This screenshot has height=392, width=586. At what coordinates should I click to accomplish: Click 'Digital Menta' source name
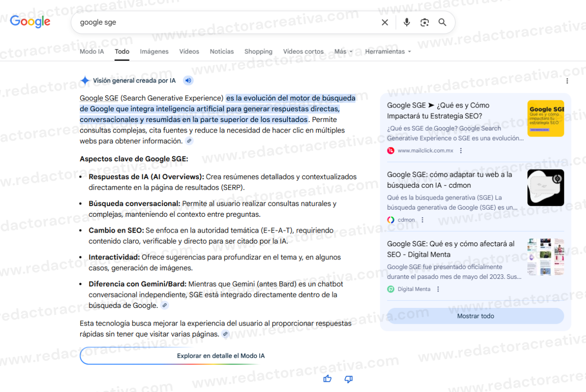click(414, 289)
